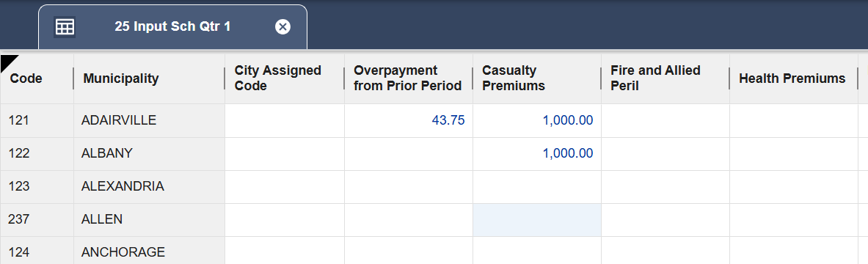Image resolution: width=868 pixels, height=264 pixels.
Task: Select the ALEXANDRIA municipality cell
Action: click(x=149, y=187)
